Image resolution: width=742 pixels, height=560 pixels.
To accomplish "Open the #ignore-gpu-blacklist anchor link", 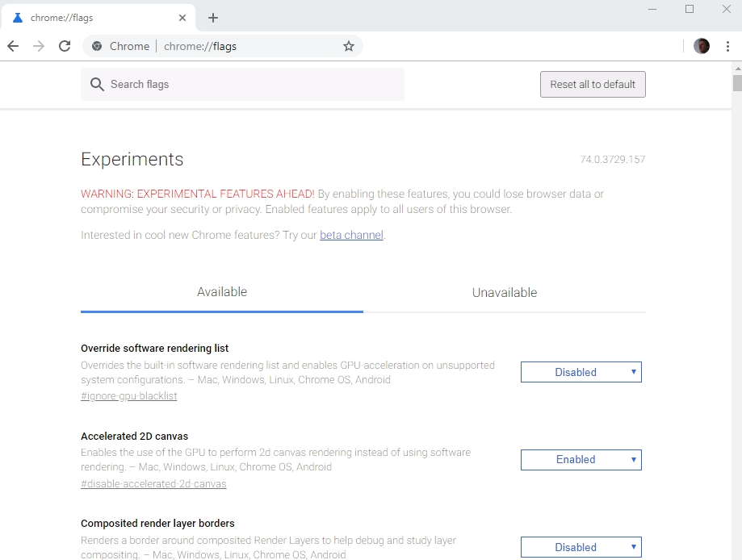I will click(129, 396).
